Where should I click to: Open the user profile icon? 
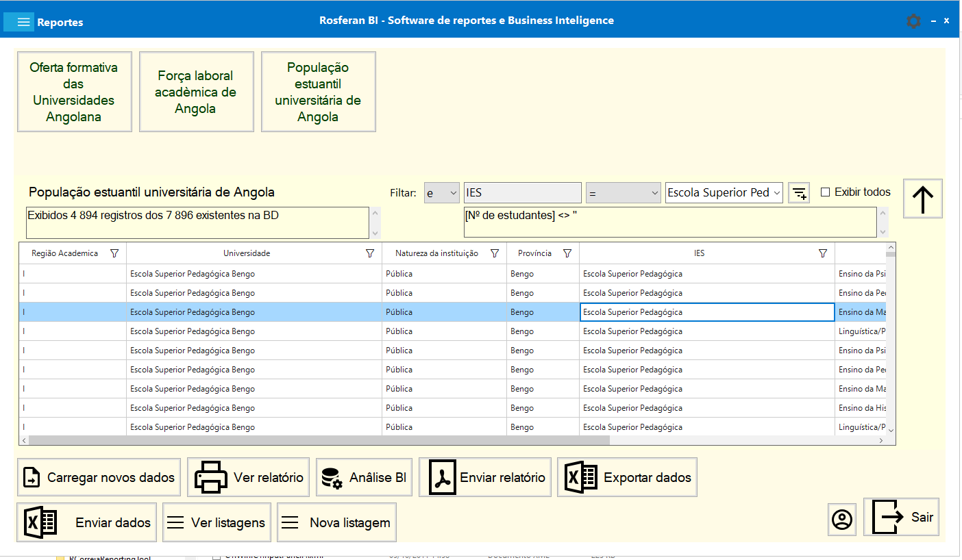pos(841,520)
